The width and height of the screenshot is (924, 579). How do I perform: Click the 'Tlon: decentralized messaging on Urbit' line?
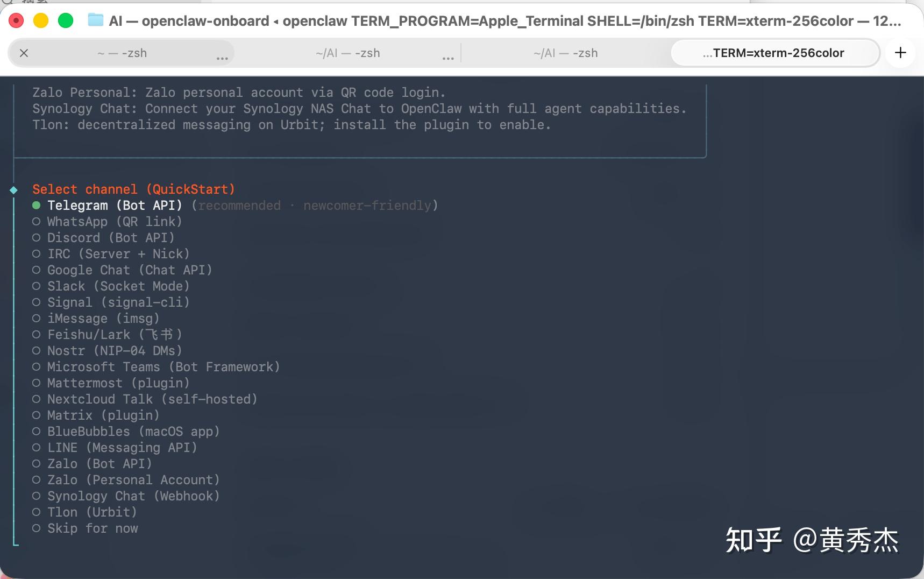(x=292, y=125)
